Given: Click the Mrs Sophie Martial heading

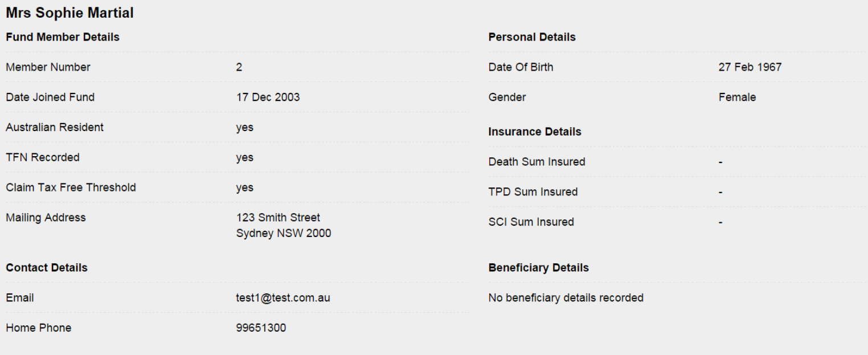Looking at the screenshot, I should 69,13.
